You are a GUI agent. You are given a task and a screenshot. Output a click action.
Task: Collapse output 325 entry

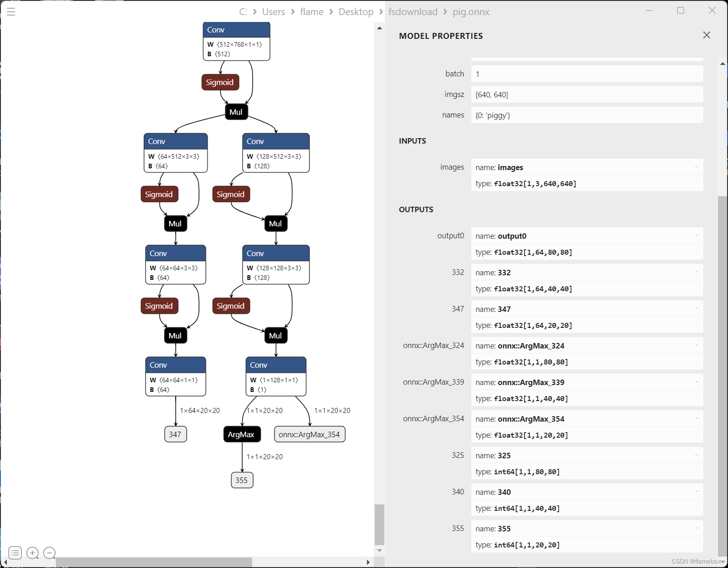click(696, 455)
